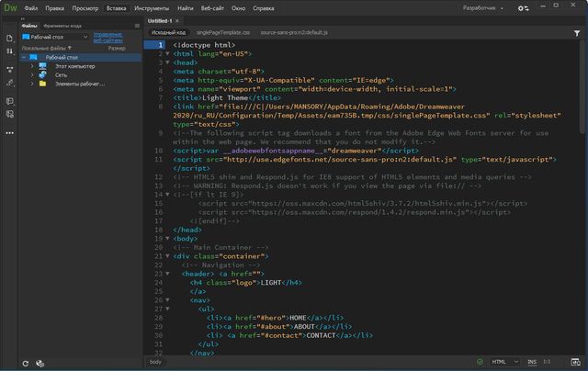Image resolution: width=588 pixels, height=371 pixels.
Task: Toggle INS insert mode in status bar
Action: click(x=533, y=362)
